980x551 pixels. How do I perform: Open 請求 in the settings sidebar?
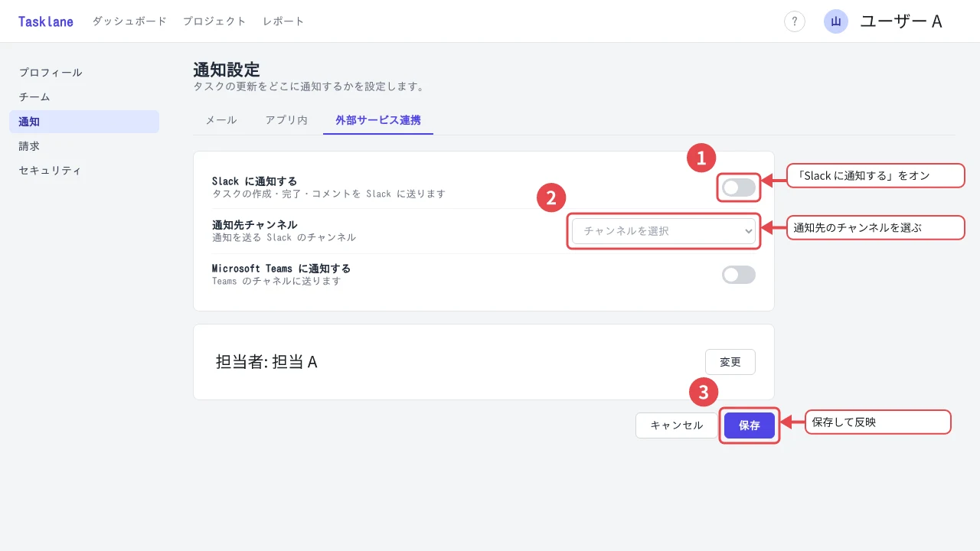click(x=84, y=146)
